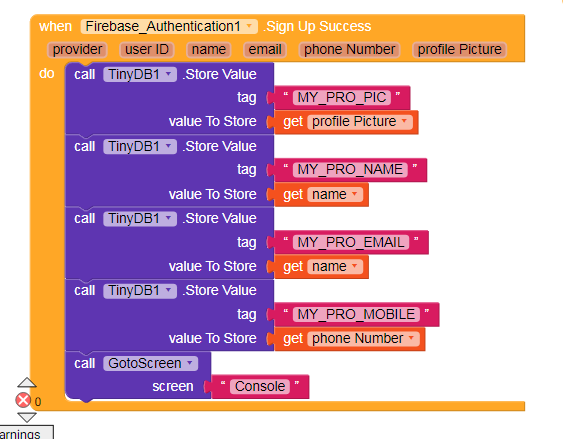
Task: Edit the MY_PRO_MOBILE text string
Action: [x=356, y=314]
